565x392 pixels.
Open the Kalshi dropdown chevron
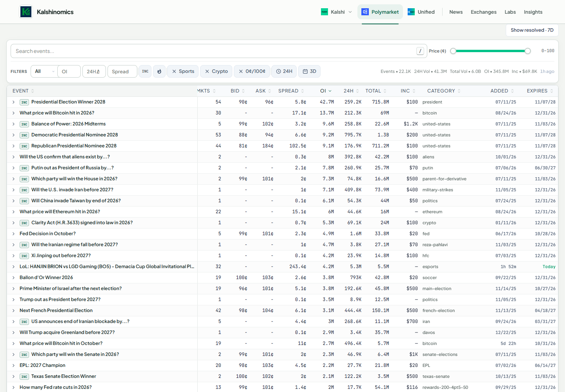[x=350, y=12]
